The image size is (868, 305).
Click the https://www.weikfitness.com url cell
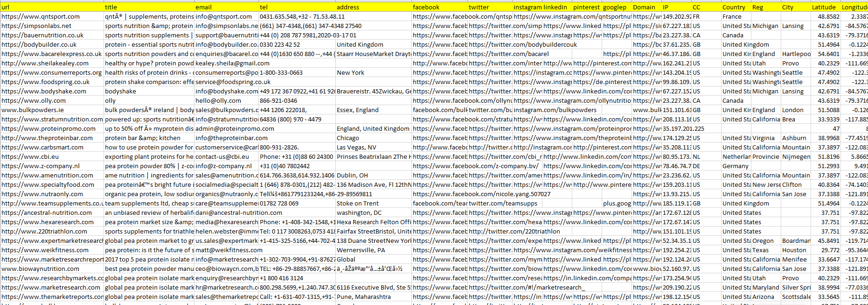tap(52, 250)
